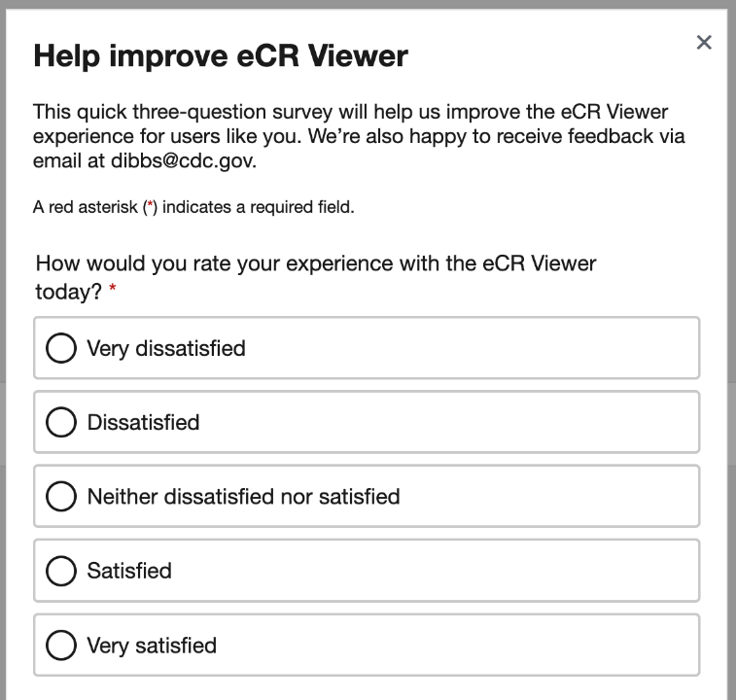
Task: Click the empty area right of "Very satisfied" option
Action: click(486, 646)
